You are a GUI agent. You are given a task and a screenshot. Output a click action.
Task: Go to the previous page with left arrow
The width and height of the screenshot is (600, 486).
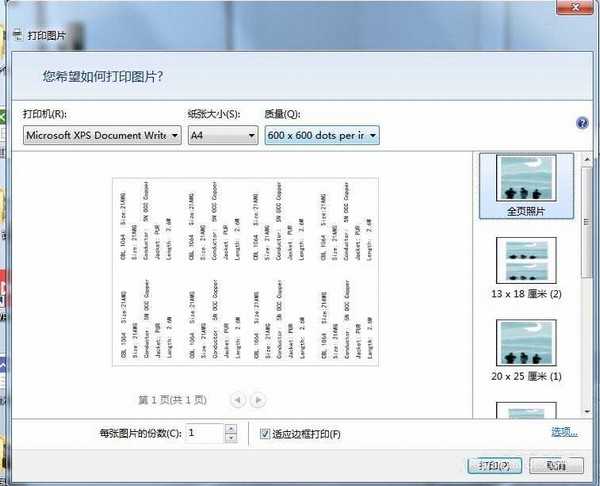(x=238, y=399)
